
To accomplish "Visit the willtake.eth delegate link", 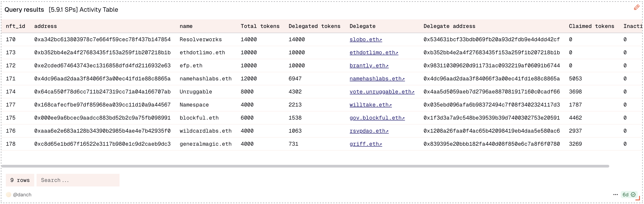I will click(370, 105).
